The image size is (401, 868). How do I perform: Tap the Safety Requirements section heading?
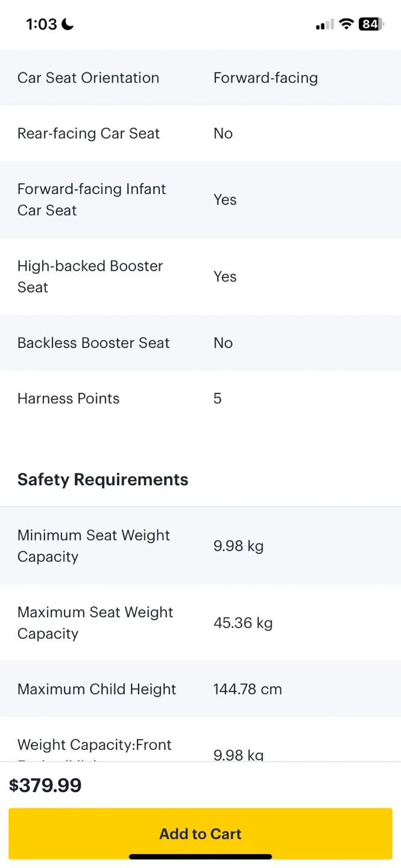pos(103,480)
